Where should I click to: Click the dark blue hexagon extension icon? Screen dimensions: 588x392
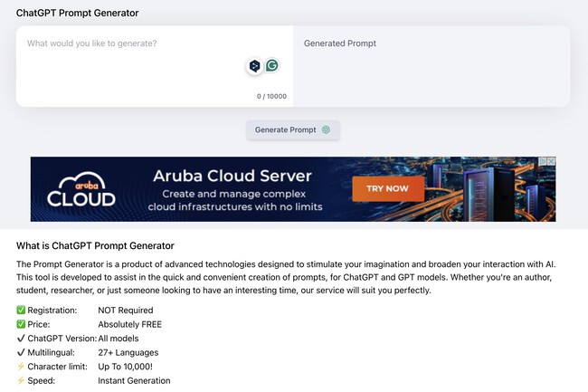[x=254, y=66]
